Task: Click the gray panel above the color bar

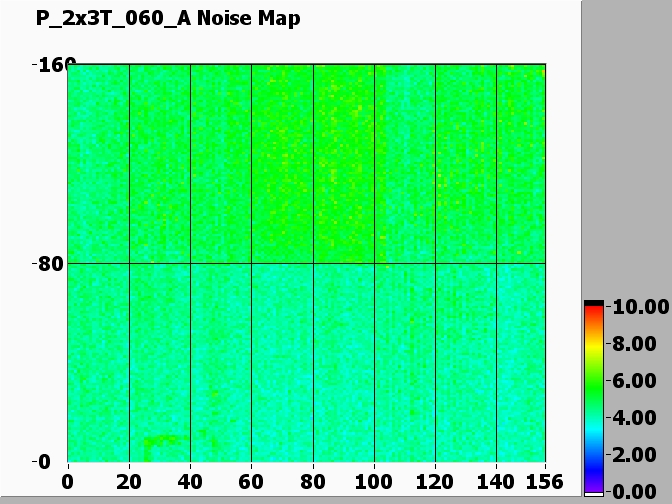Action: [x=626, y=150]
